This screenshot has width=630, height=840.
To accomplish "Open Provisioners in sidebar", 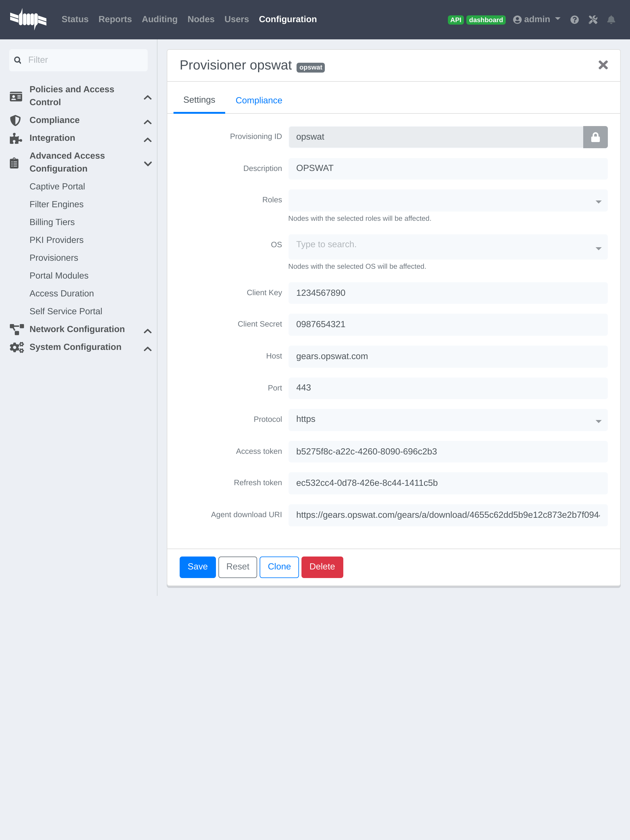I will coord(54,258).
